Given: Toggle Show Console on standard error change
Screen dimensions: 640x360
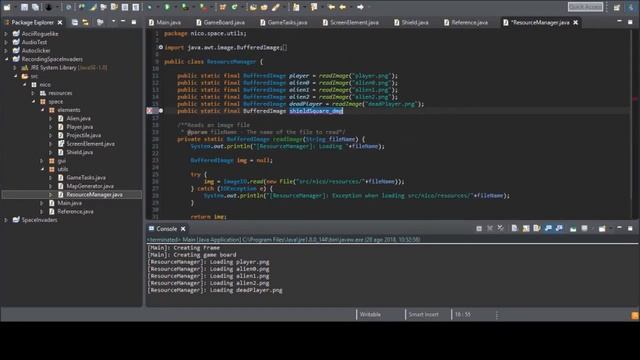Looking at the screenshot, I should (559, 229).
